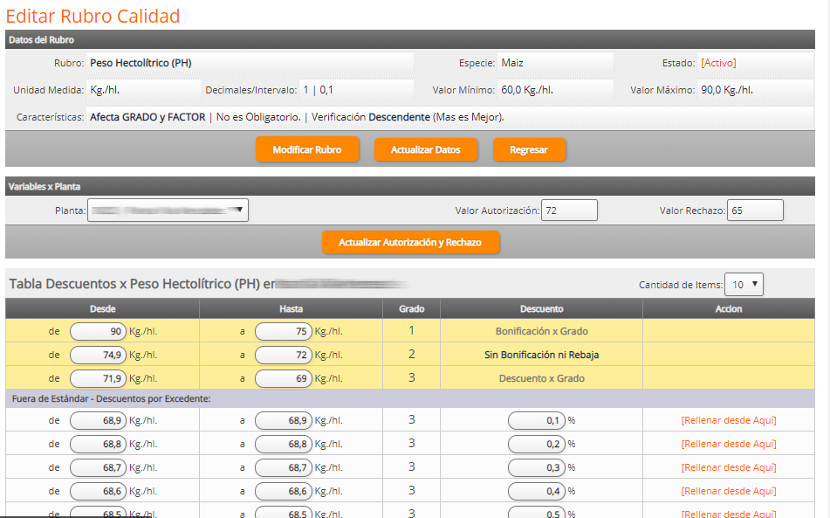Screen dimensions: 830x518
Task: Focus the Descuento field showing 0,3
Action: (x=536, y=468)
